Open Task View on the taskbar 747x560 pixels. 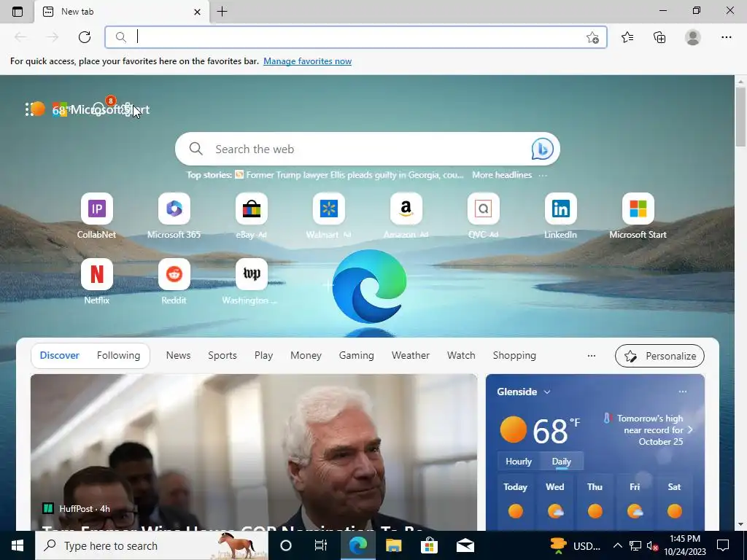coord(321,545)
